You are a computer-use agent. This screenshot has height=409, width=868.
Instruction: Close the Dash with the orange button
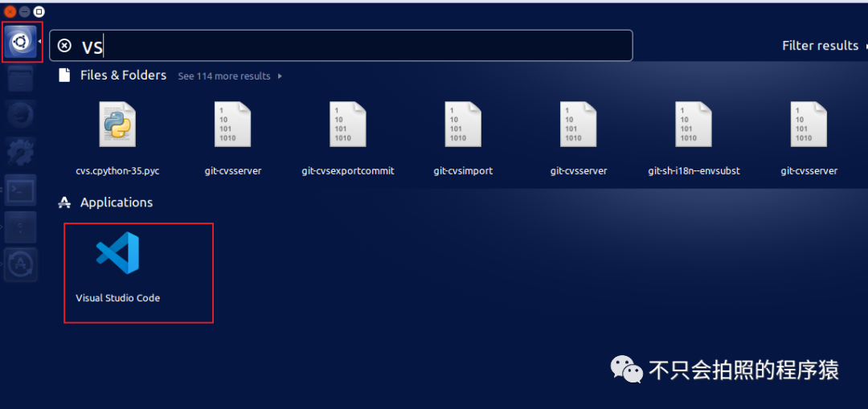[10, 11]
